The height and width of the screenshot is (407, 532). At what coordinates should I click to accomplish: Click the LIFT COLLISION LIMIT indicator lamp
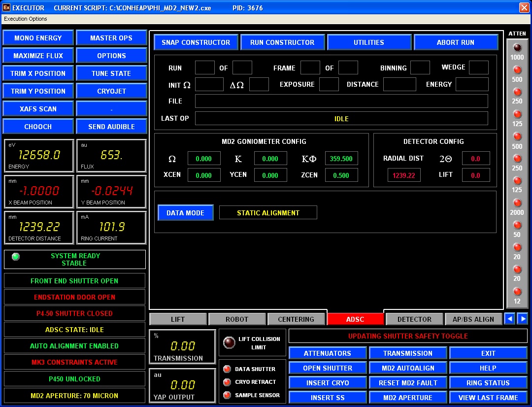229,342
